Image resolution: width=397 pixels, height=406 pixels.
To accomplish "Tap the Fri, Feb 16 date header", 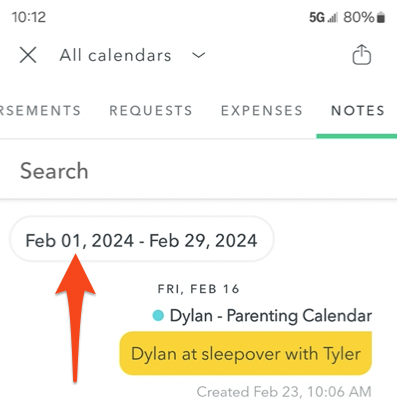I will point(198,289).
